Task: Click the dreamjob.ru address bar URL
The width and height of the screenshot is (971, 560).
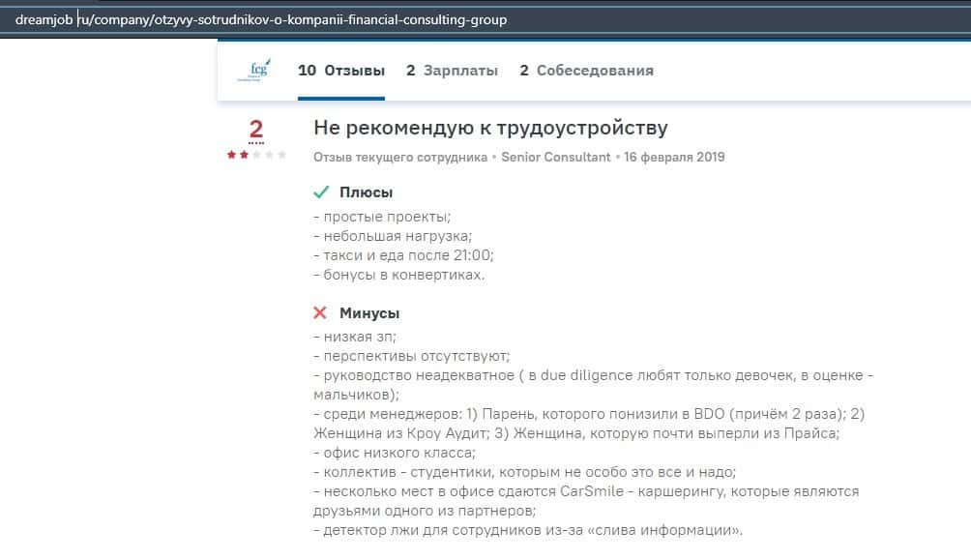Action: pyautogui.click(x=261, y=19)
